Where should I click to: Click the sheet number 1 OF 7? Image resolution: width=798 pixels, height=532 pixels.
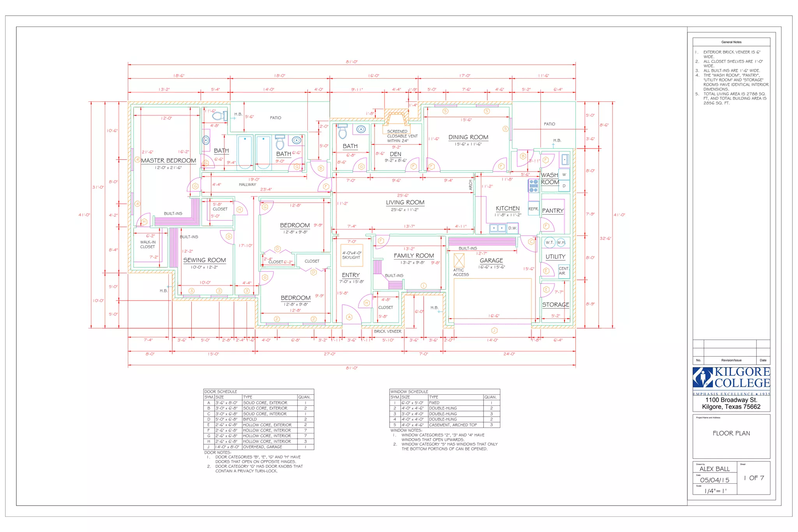[x=754, y=478]
